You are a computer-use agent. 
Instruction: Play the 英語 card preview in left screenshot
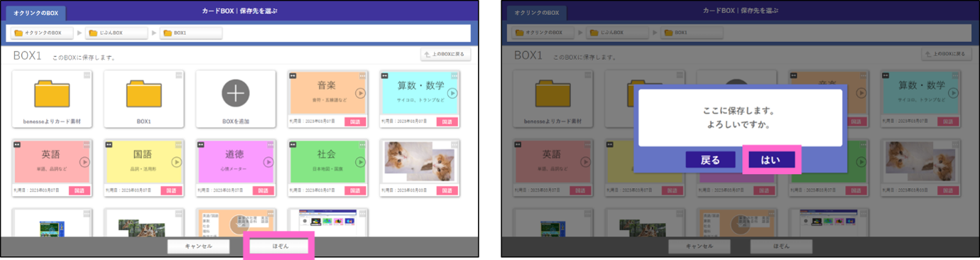point(85,162)
